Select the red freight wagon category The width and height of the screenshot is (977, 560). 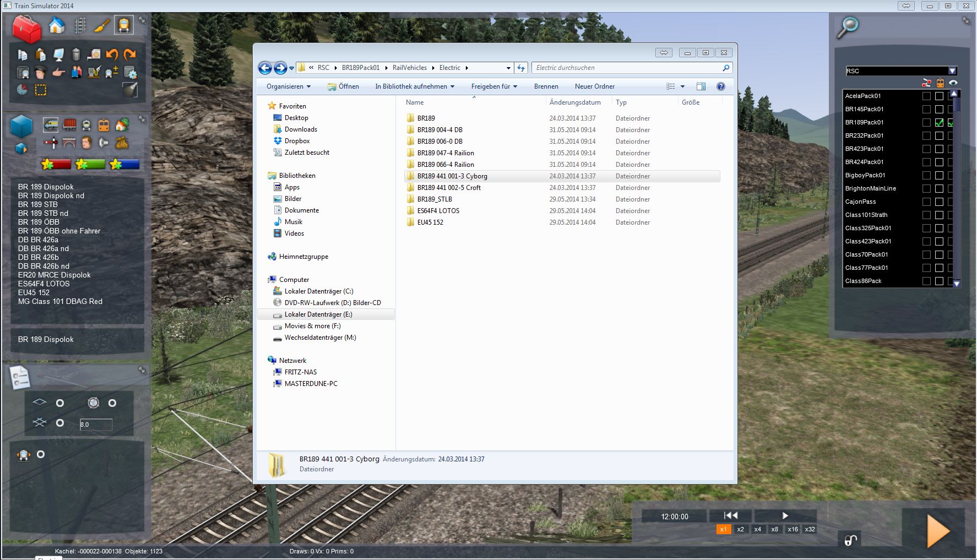[69, 124]
